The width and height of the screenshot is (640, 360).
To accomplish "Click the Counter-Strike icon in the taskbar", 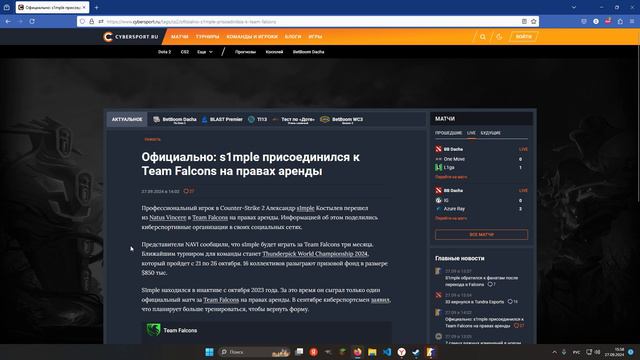I will (430, 352).
